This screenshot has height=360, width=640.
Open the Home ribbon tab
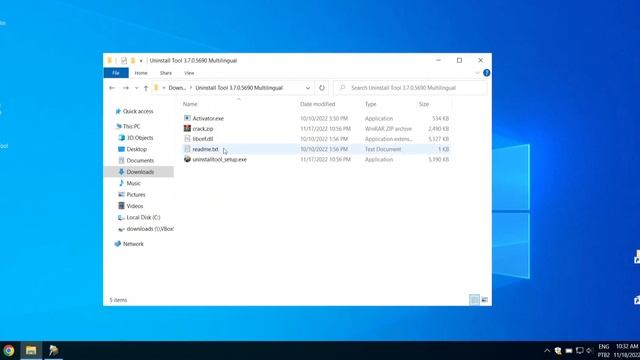click(141, 73)
